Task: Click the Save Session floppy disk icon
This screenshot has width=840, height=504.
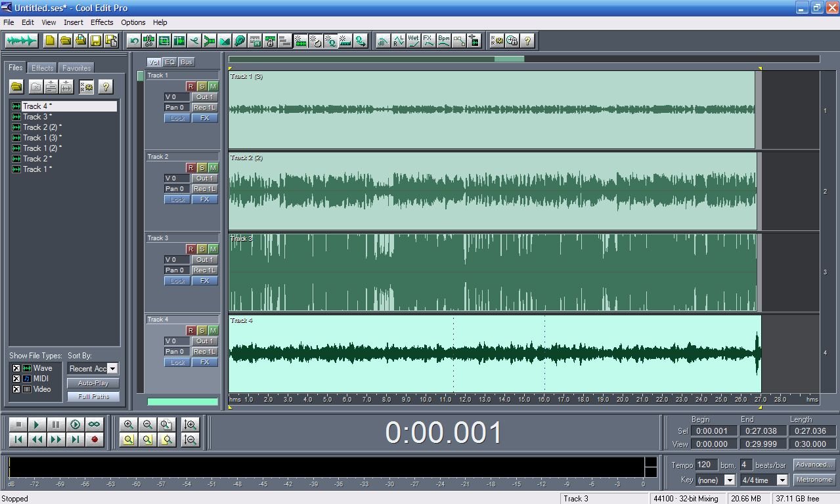Action: click(x=95, y=41)
